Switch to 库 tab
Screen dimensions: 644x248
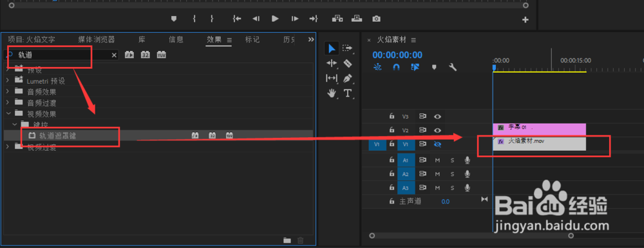142,40
